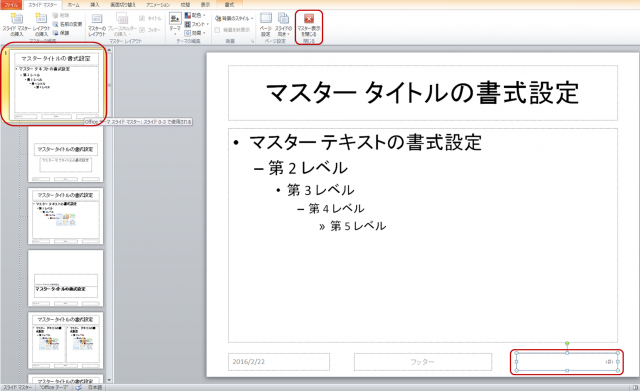Switch to the Insert (挿入) tab
Viewport: 640px width, 391px height.
click(95, 5)
